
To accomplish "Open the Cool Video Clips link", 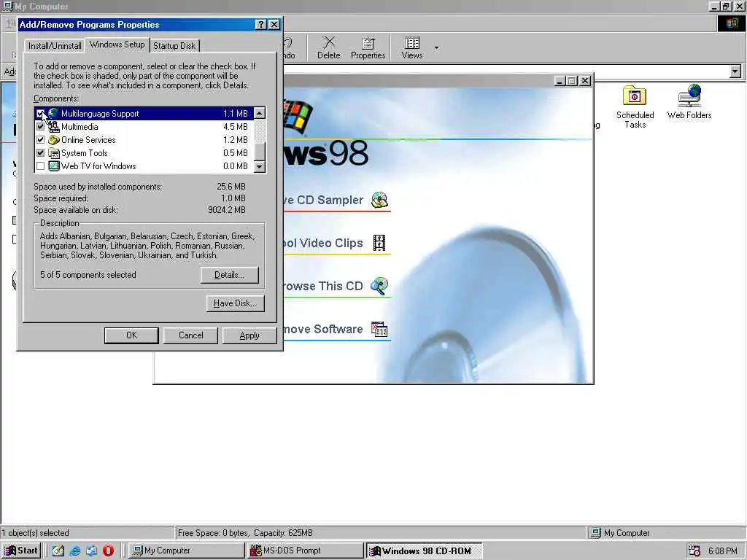I will tap(323, 243).
